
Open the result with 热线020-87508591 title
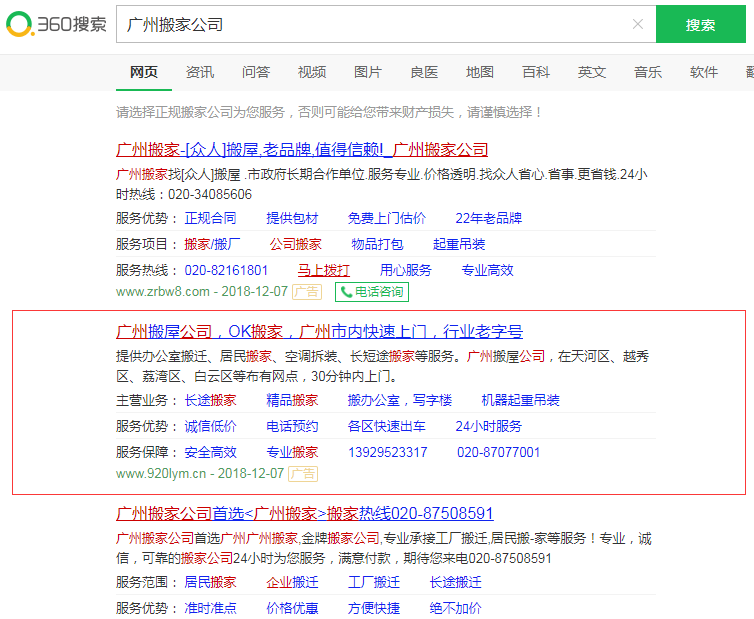pyautogui.click(x=305, y=514)
